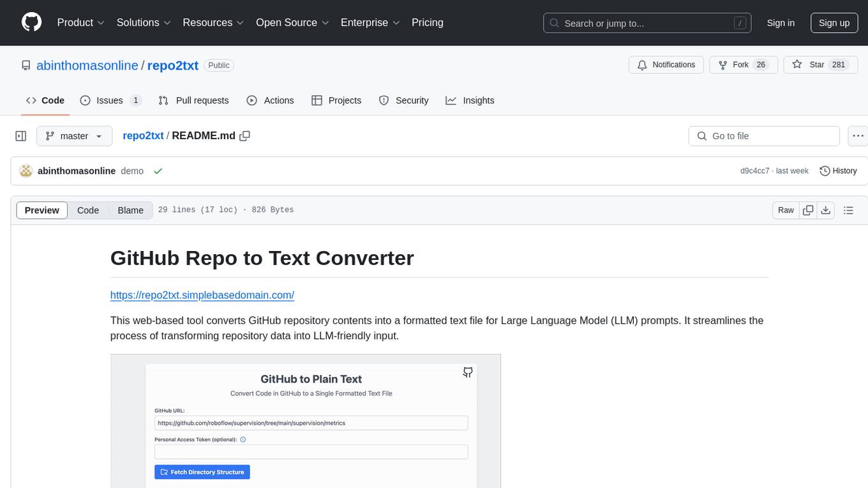
Task: Open the file History
Action: [x=838, y=171]
